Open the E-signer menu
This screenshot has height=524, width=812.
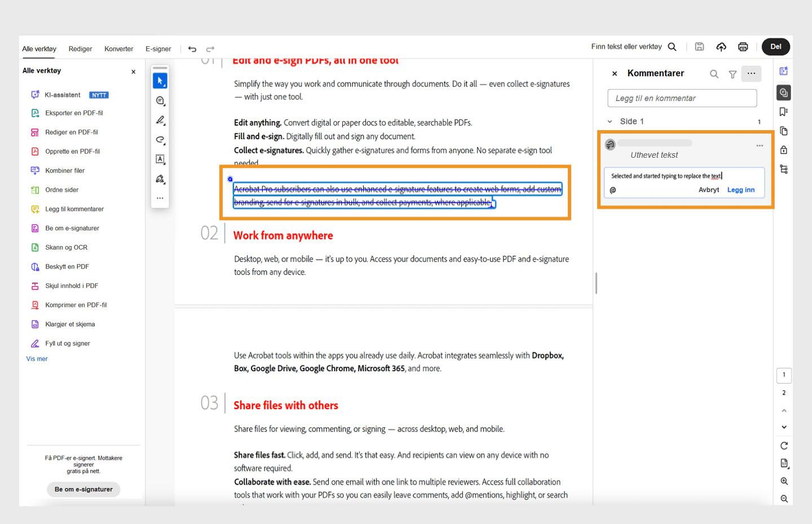coord(158,49)
